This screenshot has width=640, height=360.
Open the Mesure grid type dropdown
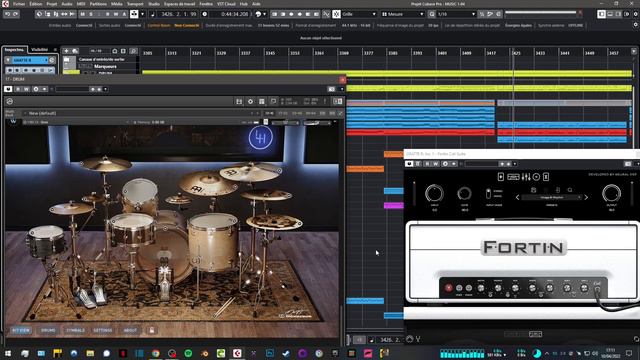(x=403, y=14)
